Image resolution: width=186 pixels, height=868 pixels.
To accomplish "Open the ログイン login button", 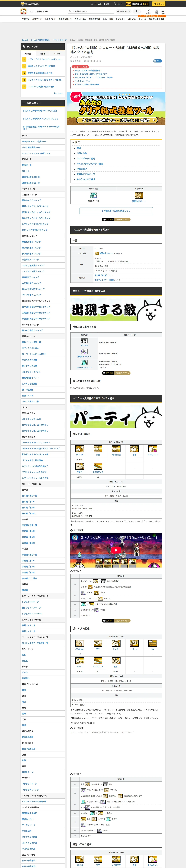I will 158,4.
